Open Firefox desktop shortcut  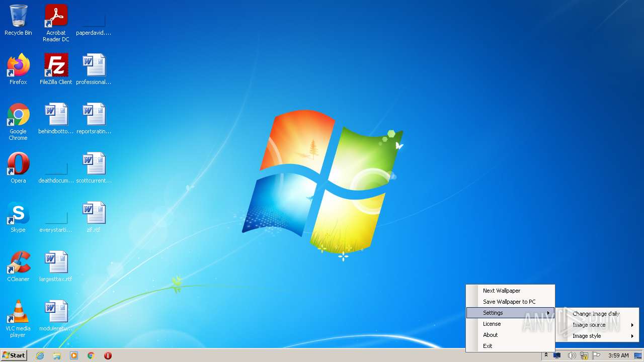(18, 69)
